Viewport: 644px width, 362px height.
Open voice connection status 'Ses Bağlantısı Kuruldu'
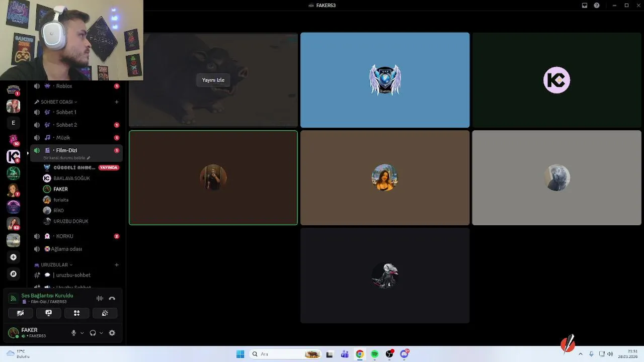[47, 296]
